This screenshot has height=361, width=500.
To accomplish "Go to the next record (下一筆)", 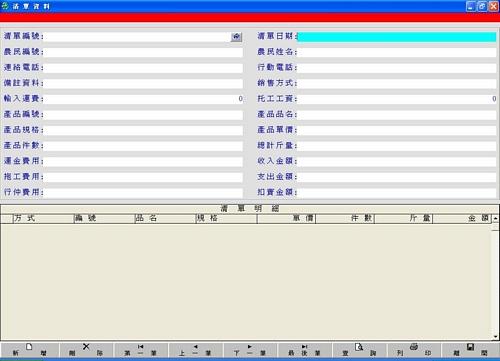I will click(x=250, y=350).
